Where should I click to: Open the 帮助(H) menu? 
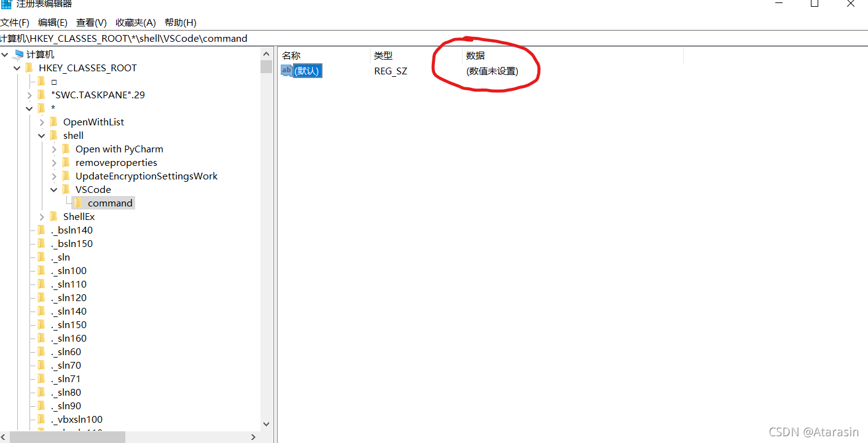click(181, 23)
